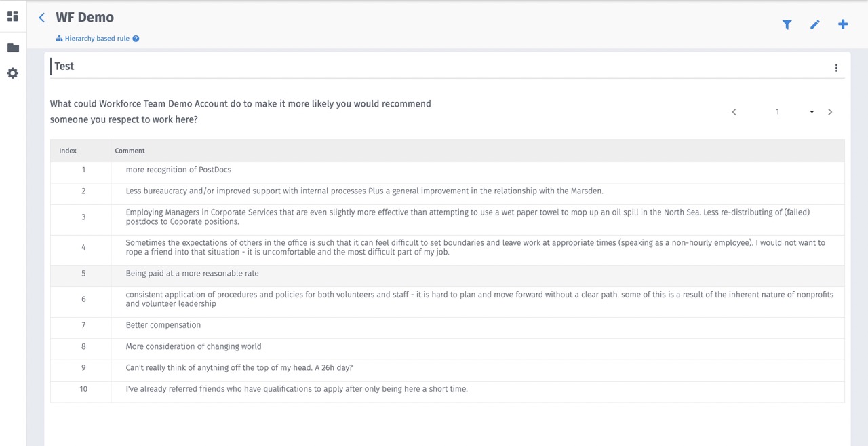Open the dashboard icon in the left sidebar
The height and width of the screenshot is (446, 868).
12,16
